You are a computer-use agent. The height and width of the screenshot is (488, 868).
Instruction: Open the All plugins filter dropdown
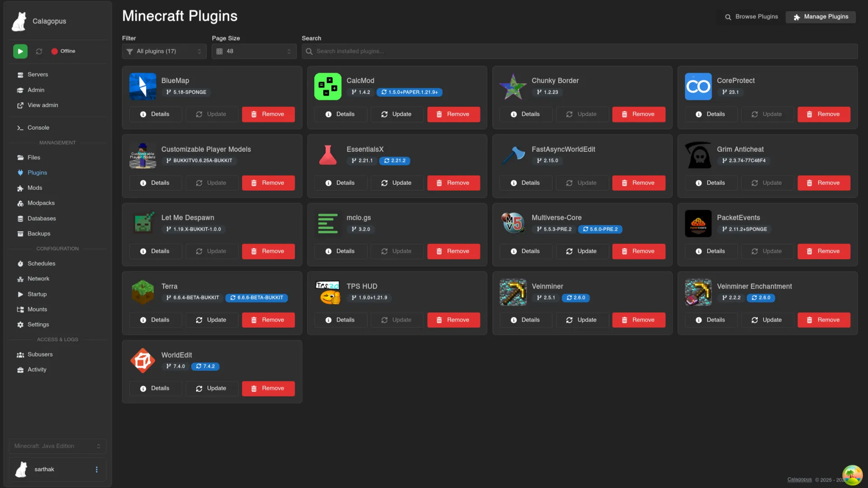pos(164,52)
